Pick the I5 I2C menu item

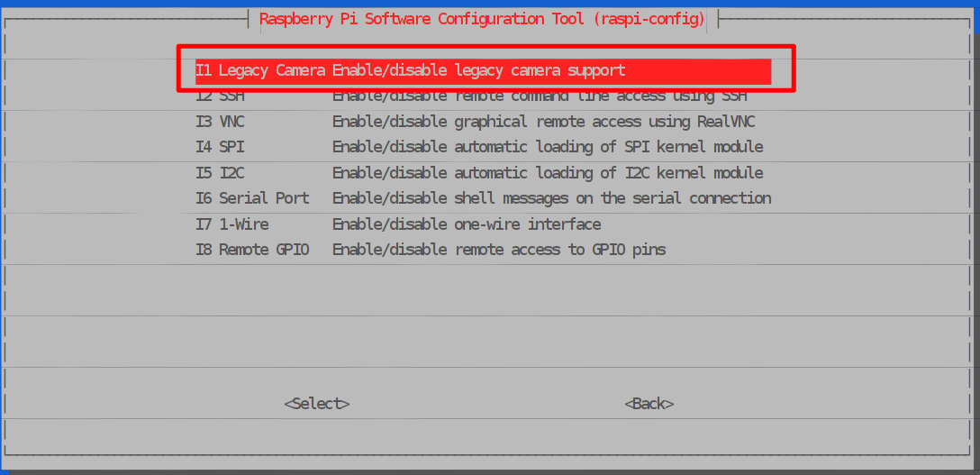[x=220, y=173]
